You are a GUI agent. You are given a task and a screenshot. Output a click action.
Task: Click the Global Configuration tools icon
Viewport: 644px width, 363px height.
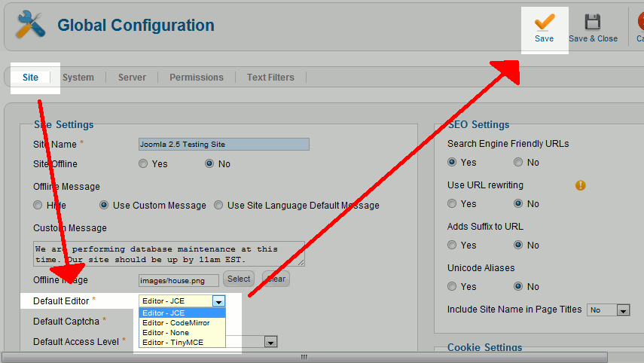point(31,25)
